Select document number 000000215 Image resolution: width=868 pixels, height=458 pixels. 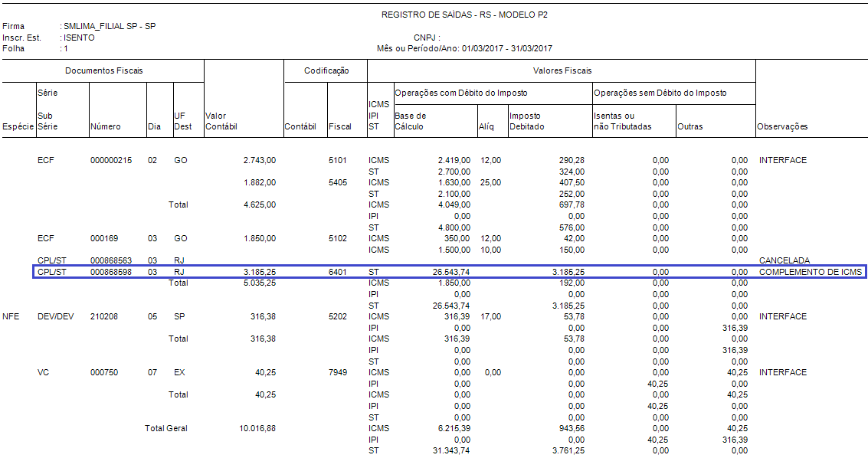111,160
